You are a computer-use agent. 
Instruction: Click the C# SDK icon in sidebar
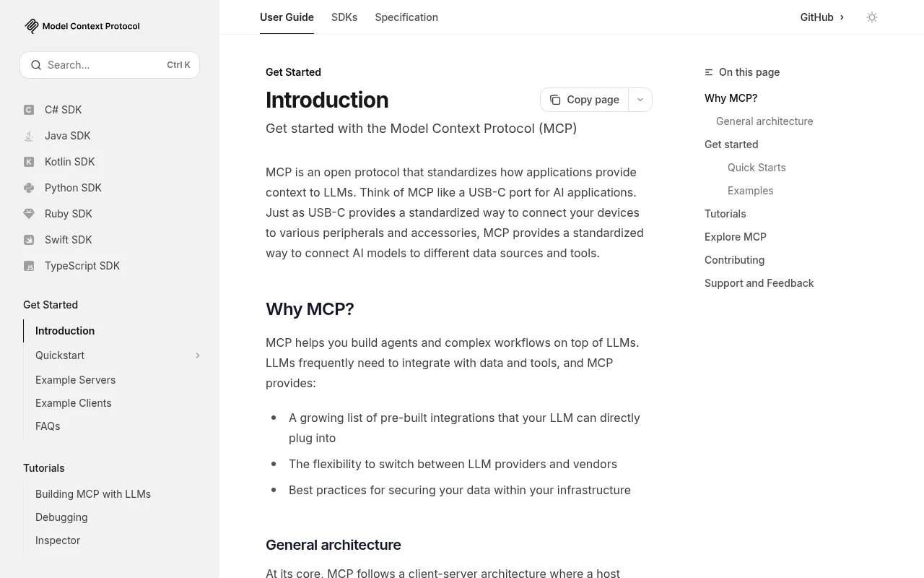(x=29, y=110)
